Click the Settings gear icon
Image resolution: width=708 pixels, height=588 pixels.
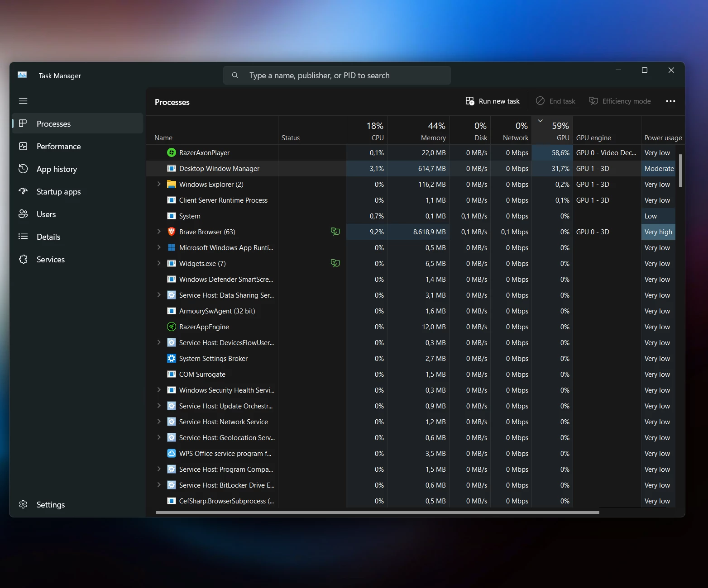pos(23,504)
